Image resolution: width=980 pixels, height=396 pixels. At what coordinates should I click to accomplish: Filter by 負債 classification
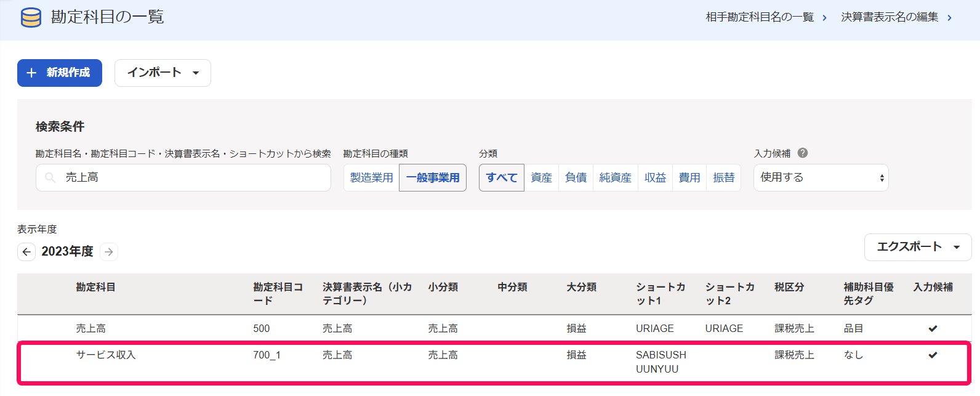(x=576, y=177)
